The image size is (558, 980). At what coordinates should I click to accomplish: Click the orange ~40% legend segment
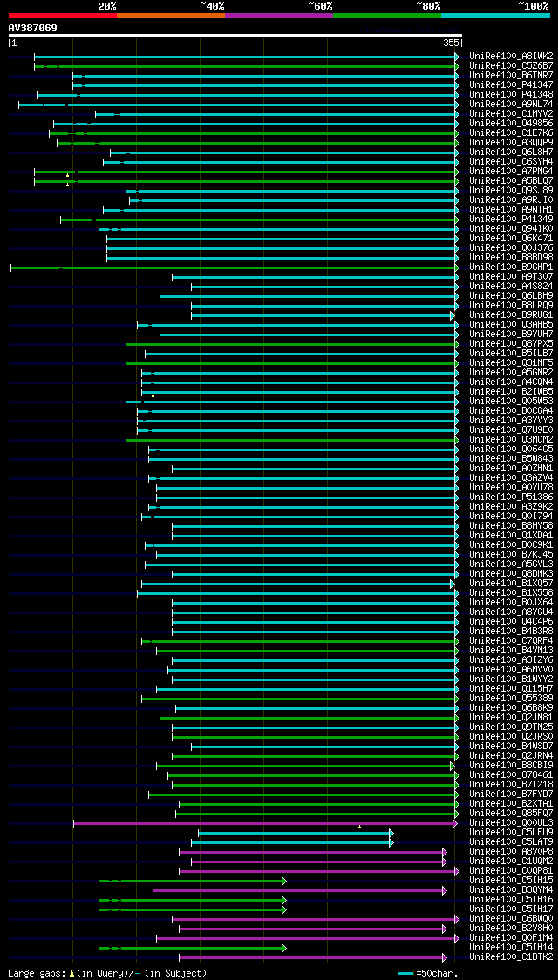[x=171, y=15]
